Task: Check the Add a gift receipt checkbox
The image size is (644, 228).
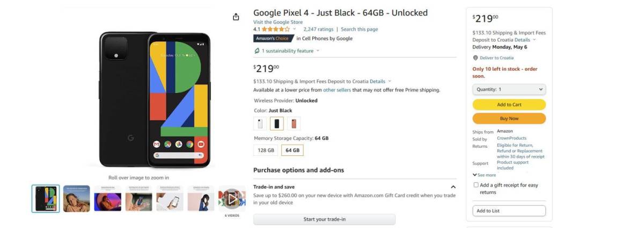Action: (476, 185)
